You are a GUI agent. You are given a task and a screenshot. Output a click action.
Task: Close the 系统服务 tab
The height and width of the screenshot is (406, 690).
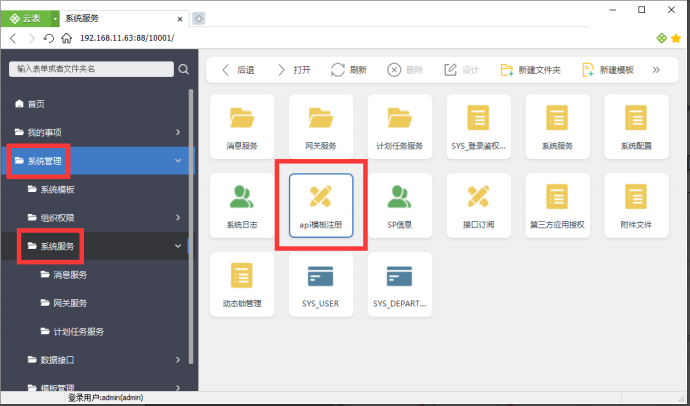pos(180,19)
